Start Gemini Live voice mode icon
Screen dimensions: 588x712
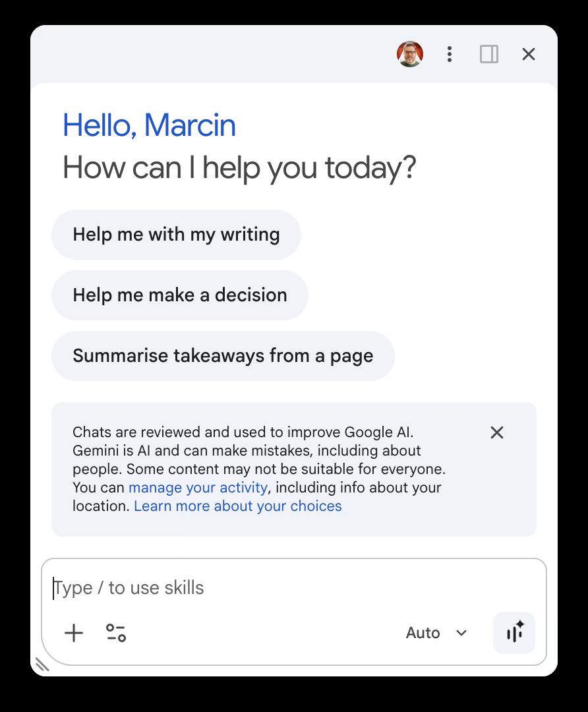pyautogui.click(x=514, y=633)
